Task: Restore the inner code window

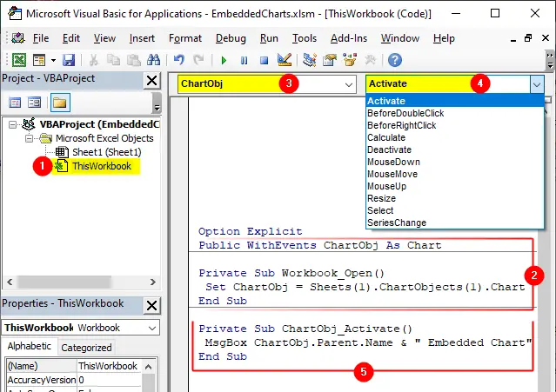Action: pyautogui.click(x=528, y=38)
